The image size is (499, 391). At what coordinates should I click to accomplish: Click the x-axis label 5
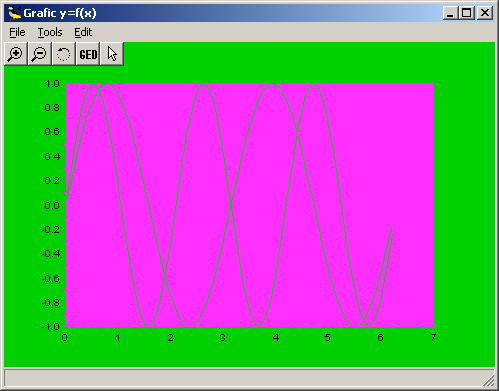pos(328,338)
